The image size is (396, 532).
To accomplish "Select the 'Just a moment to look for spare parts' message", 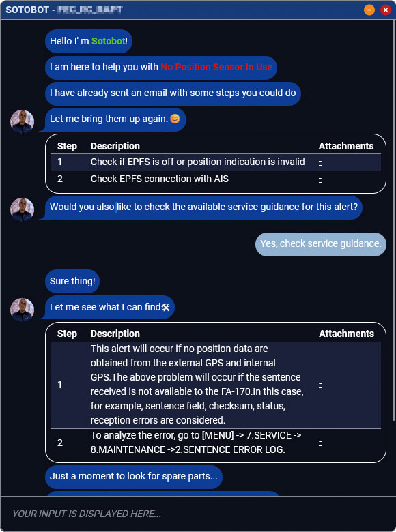I will coord(134,477).
